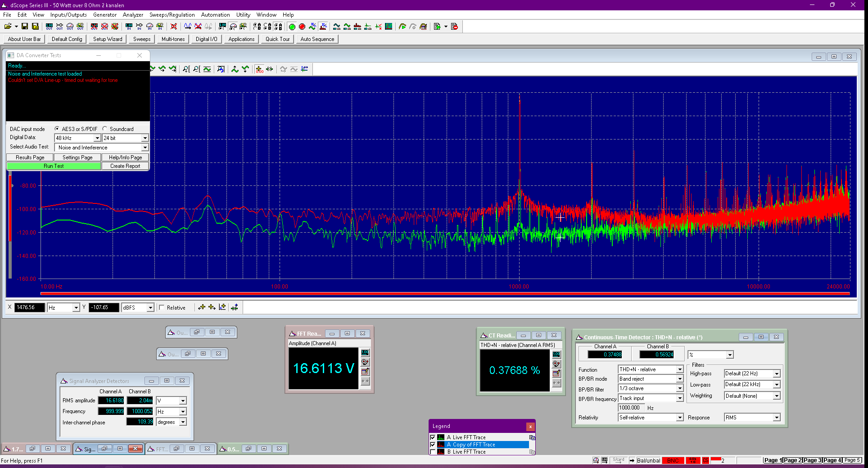Click the Auto Sequence user bar button
Screen dimensions: 868x468
click(x=317, y=39)
